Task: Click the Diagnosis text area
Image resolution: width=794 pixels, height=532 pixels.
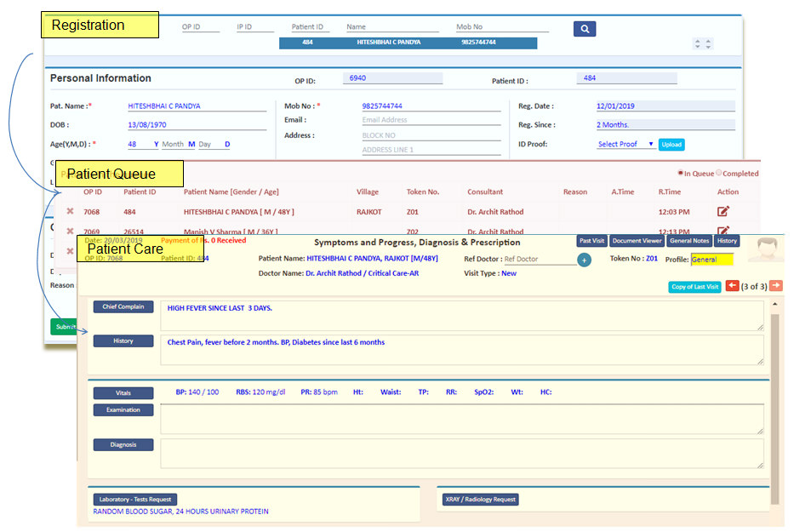Action: pyautogui.click(x=462, y=453)
